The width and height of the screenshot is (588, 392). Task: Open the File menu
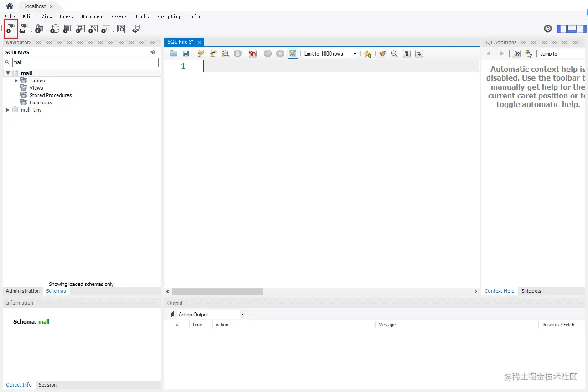click(x=10, y=16)
